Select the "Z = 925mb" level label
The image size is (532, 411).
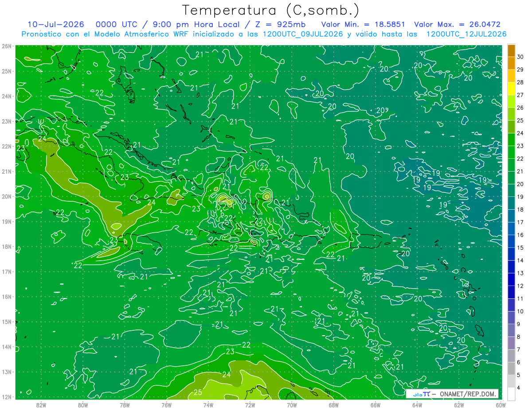282,24
